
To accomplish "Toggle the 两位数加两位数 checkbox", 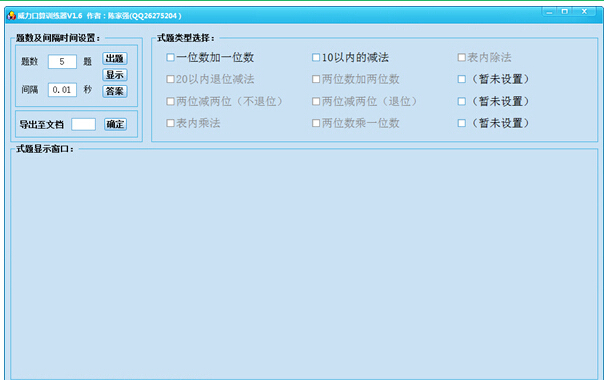I will pos(316,79).
